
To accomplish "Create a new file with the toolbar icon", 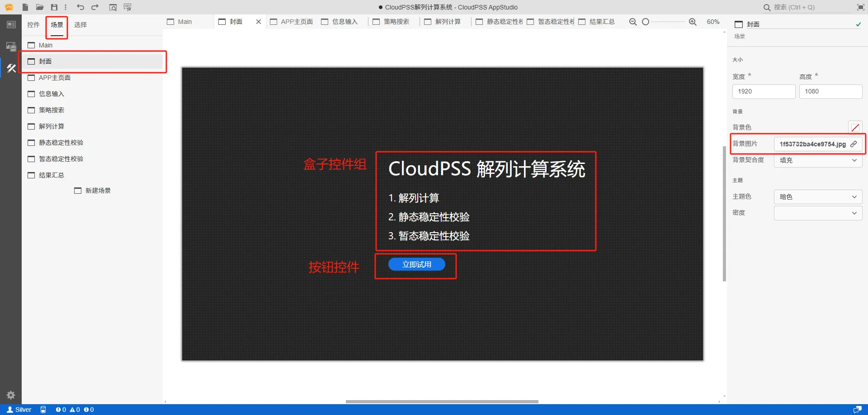I will click(25, 7).
